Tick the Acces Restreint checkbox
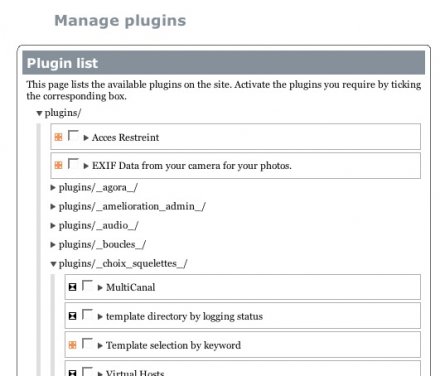The width and height of the screenshot is (440, 376). click(x=73, y=135)
